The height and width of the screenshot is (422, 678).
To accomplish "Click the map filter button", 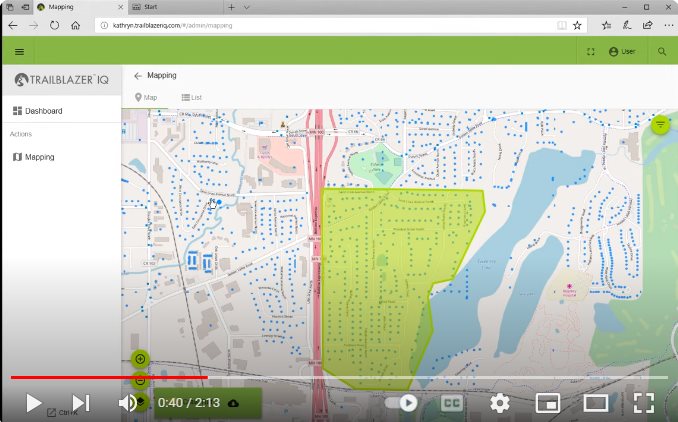I will click(x=660, y=125).
